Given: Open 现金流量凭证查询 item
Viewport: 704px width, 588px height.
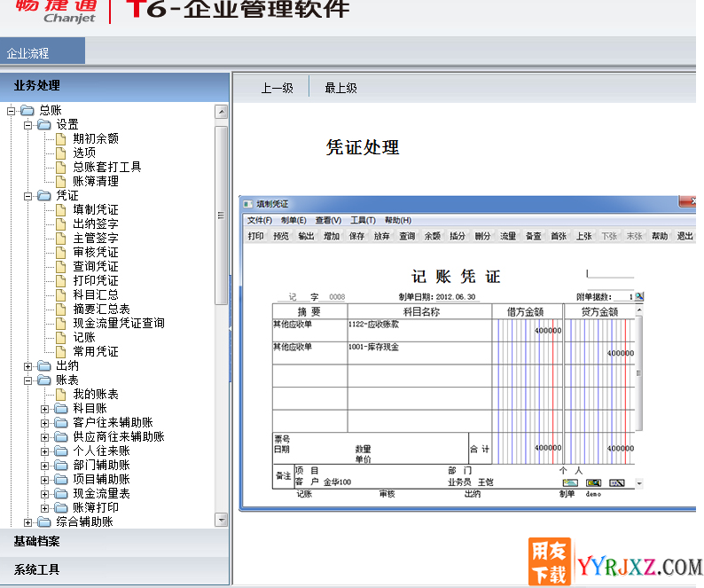Looking at the screenshot, I should [x=119, y=324].
